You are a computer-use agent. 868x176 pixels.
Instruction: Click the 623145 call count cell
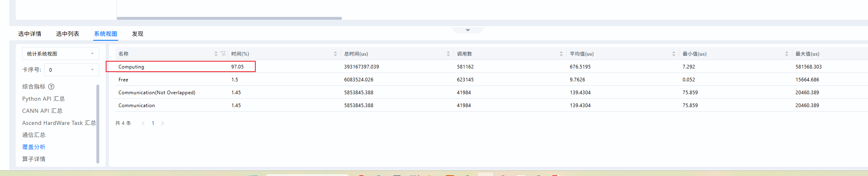coord(465,80)
